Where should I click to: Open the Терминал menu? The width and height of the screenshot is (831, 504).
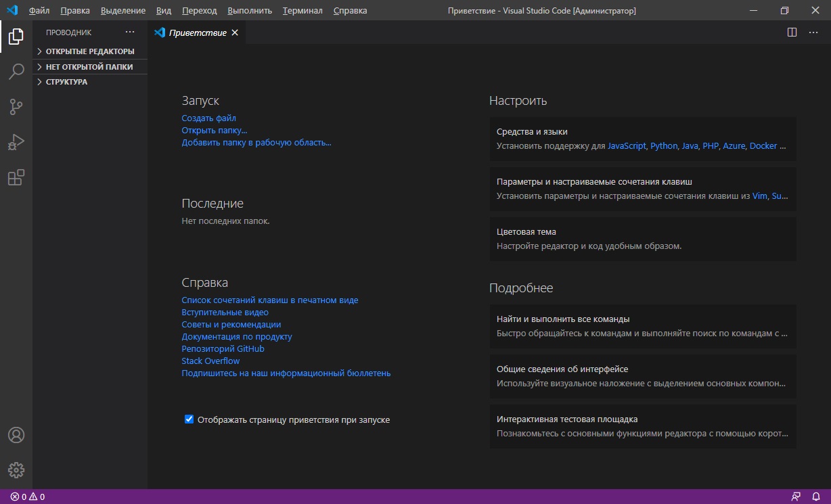coord(302,11)
